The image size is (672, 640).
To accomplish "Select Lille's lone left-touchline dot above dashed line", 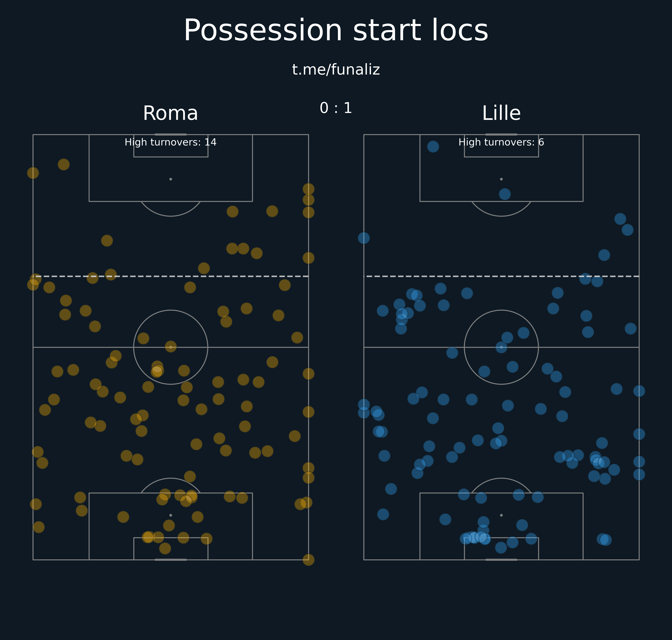I will point(364,238).
